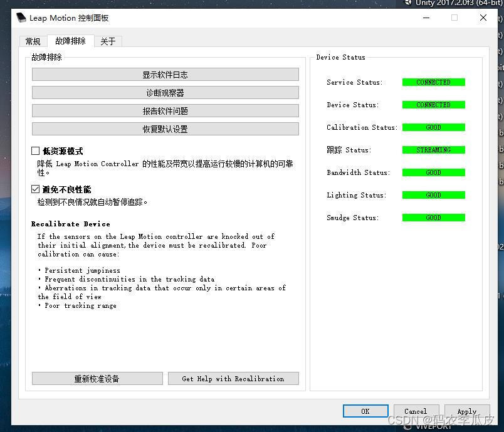The width and height of the screenshot is (504, 432).
Task: Confirm with the OK button
Action: click(365, 411)
